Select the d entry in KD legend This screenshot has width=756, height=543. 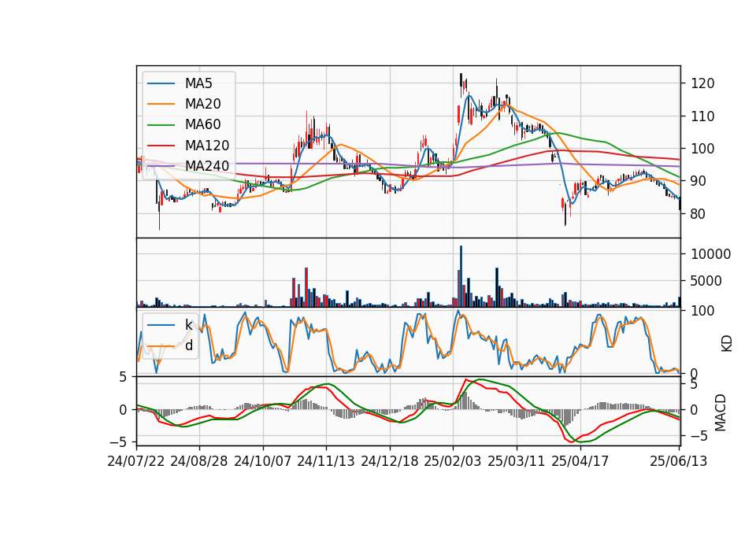click(x=189, y=345)
